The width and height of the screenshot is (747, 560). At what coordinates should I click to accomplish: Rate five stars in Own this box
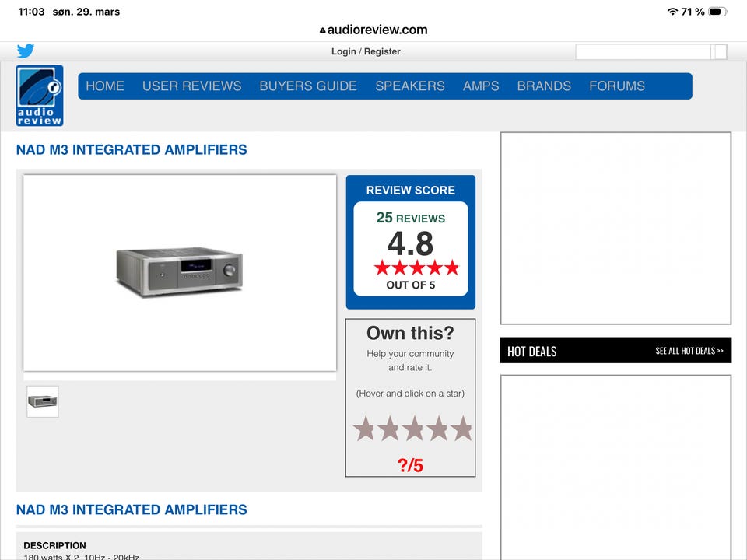coord(462,428)
